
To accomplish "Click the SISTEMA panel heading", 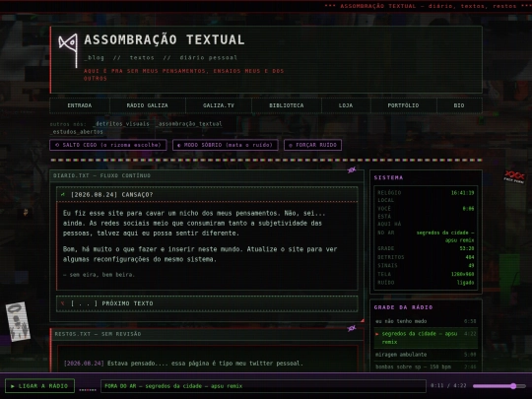I will [x=388, y=177].
